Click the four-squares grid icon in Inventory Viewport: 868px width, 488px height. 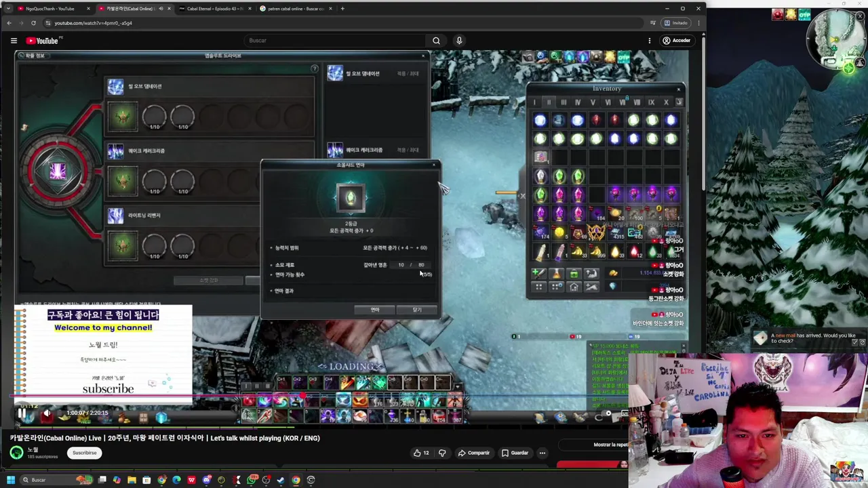tap(538, 287)
